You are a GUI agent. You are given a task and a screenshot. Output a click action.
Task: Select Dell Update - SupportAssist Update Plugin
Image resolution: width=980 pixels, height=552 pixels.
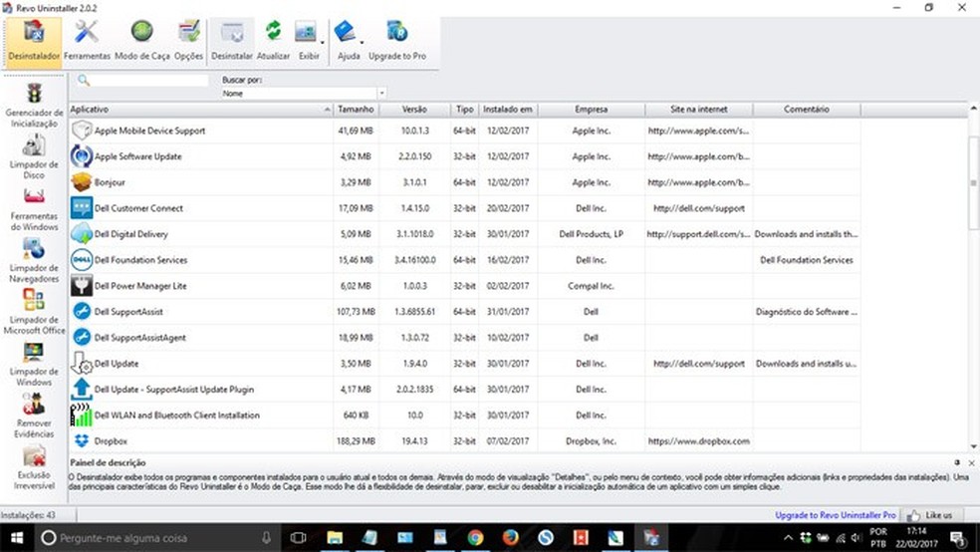click(464, 389)
